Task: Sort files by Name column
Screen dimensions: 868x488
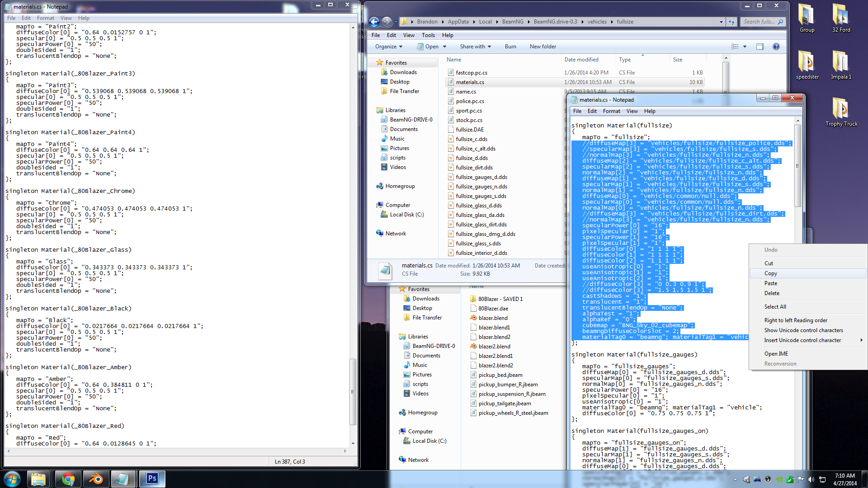Action: (454, 60)
